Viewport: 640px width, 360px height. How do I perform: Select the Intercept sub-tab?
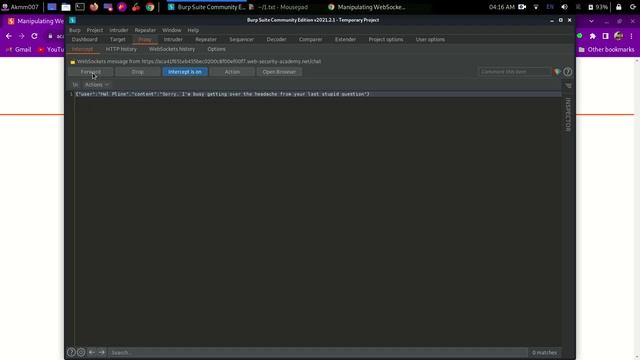(82, 49)
